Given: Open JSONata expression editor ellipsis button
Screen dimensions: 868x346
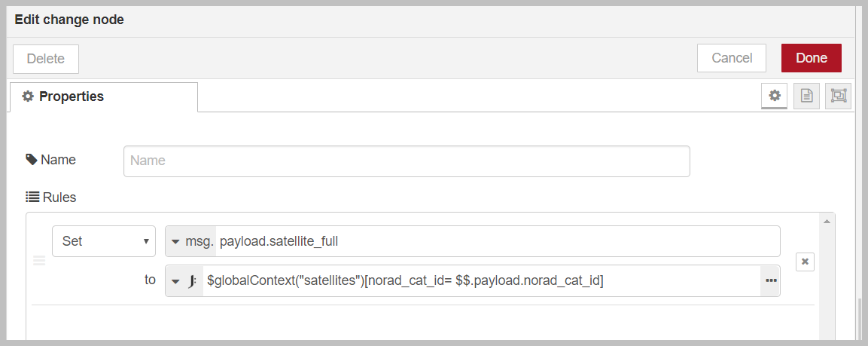Looking at the screenshot, I should click(x=771, y=280).
